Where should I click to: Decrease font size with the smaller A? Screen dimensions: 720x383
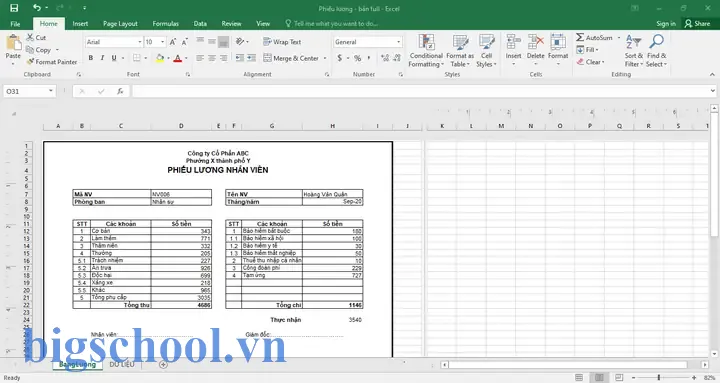click(185, 42)
